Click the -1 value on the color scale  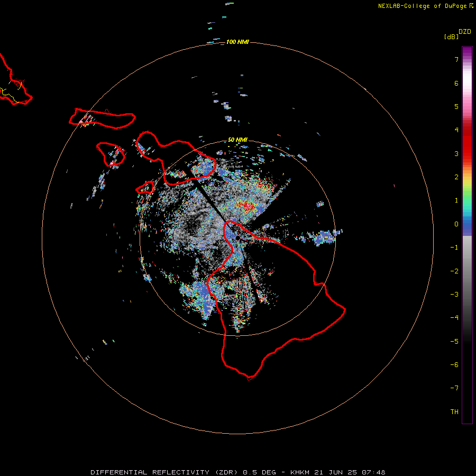pyautogui.click(x=454, y=248)
